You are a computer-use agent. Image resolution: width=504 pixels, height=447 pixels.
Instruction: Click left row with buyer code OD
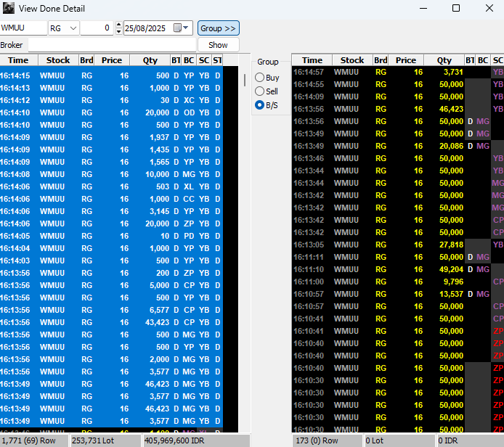coord(111,112)
